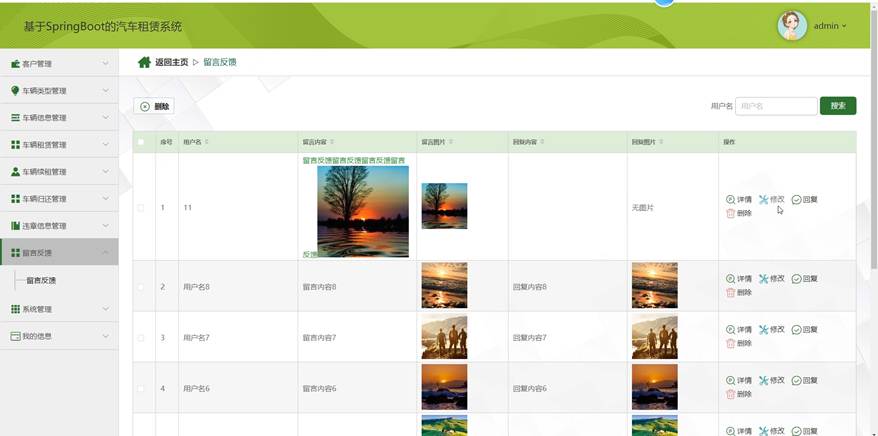Open 用户名8 回复图片 thumbnail
Viewport: 878px width, 436px height.
[655, 285]
